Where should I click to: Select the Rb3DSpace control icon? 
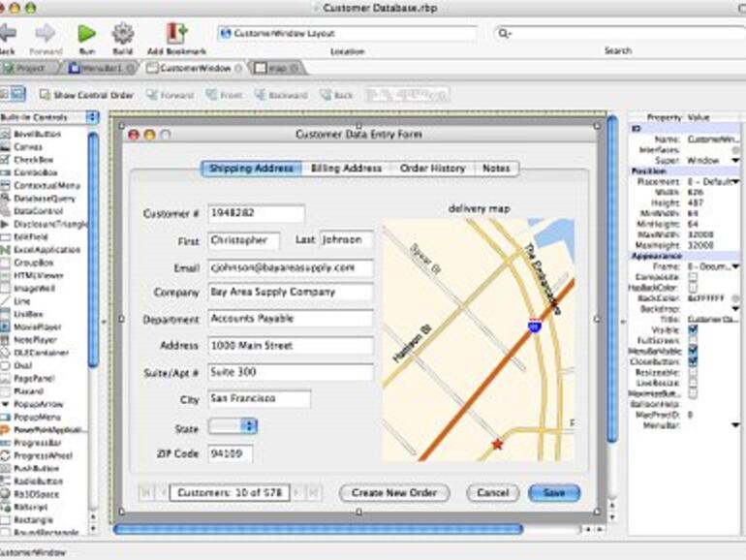click(x=5, y=494)
